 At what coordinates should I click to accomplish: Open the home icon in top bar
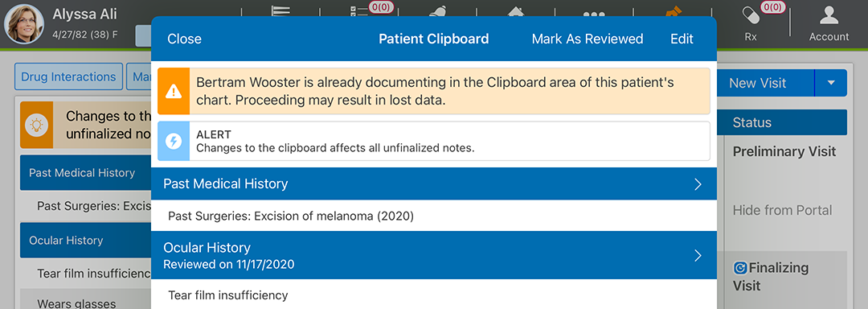[x=515, y=10]
